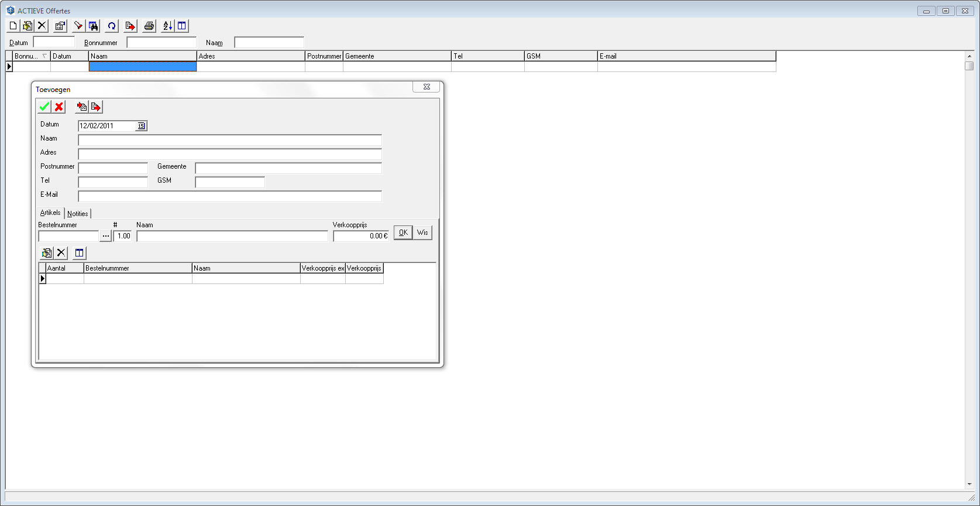This screenshot has width=980, height=506.
Task: Click the New document icon in main toolbar
Action: (x=13, y=26)
